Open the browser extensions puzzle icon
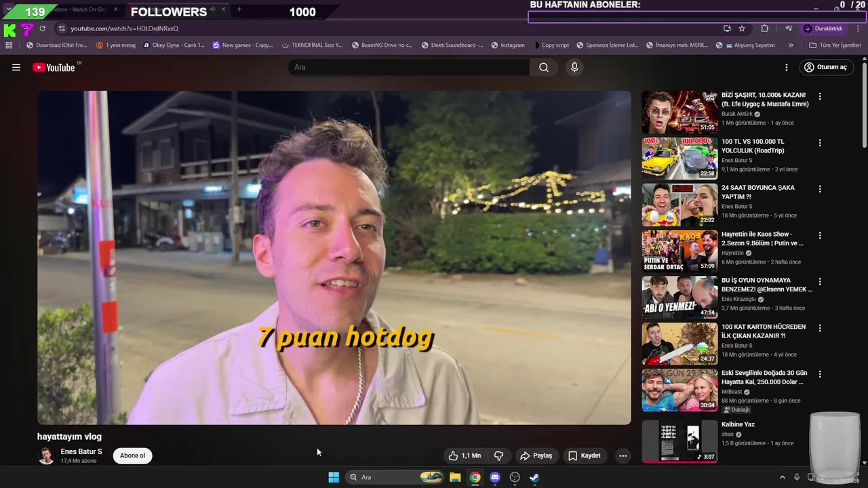The height and width of the screenshot is (488, 868). click(765, 28)
